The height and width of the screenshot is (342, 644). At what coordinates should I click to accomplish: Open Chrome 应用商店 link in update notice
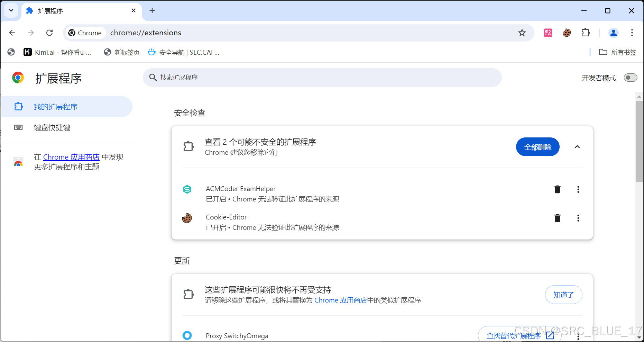[x=341, y=300]
